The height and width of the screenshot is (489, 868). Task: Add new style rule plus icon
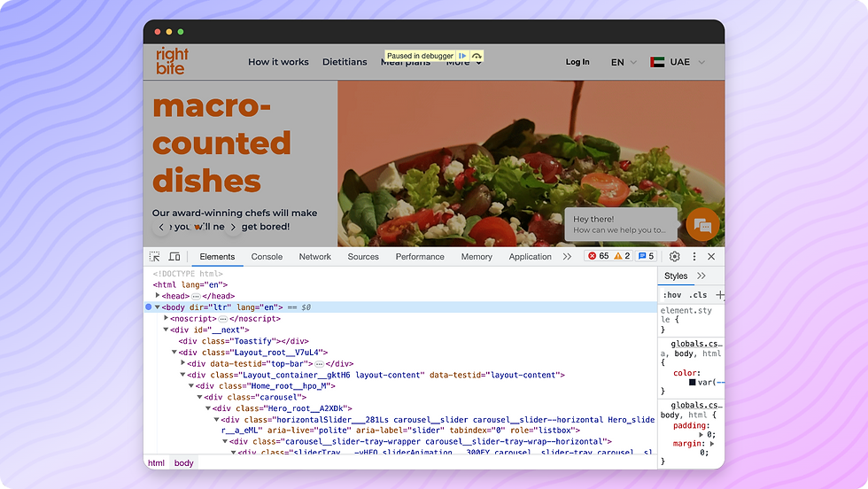(x=719, y=295)
